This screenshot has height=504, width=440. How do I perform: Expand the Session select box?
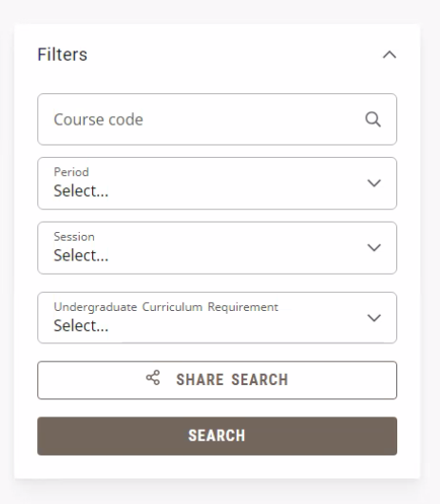[217, 248]
